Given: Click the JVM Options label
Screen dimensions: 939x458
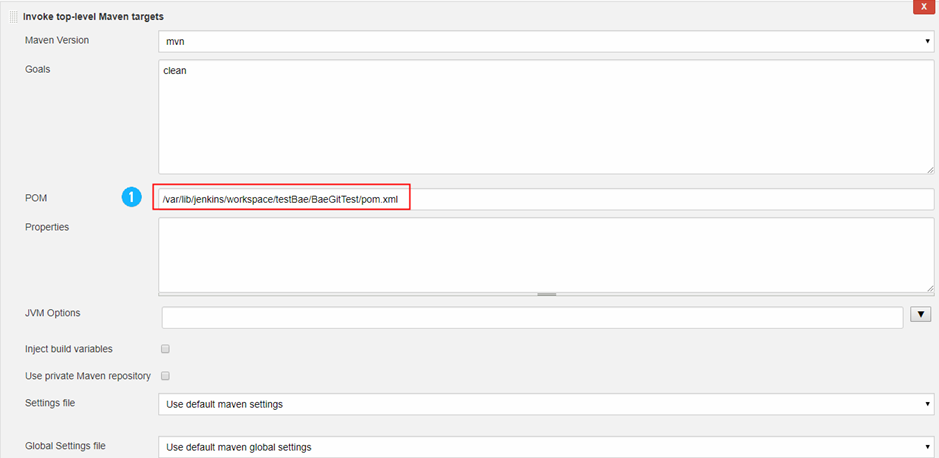Looking at the screenshot, I should [53, 313].
